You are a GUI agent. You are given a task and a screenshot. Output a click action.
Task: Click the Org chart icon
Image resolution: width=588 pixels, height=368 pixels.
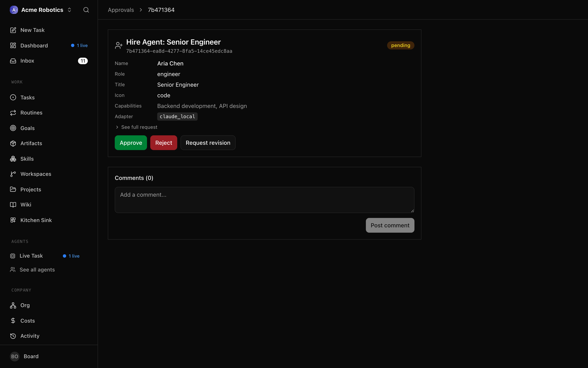coord(13,305)
